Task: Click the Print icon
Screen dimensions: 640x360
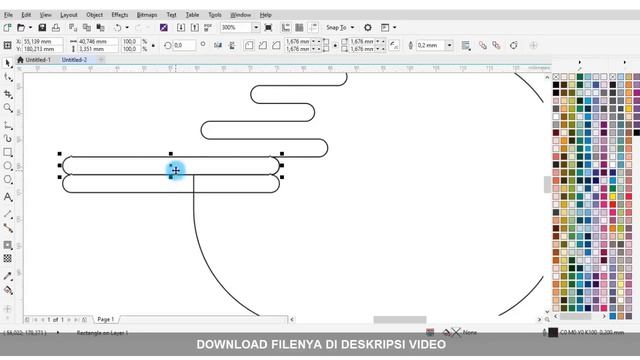Action: tap(56, 27)
